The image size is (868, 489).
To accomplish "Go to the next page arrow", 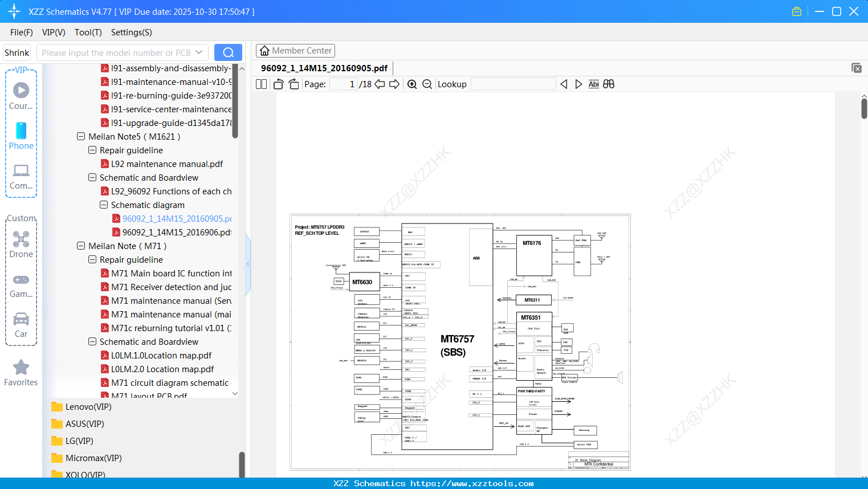I will [x=394, y=84].
